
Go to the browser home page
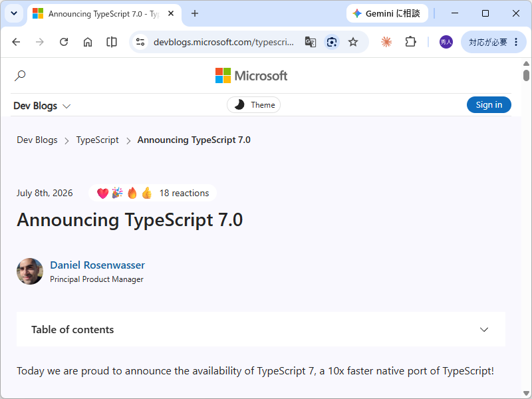pos(88,42)
